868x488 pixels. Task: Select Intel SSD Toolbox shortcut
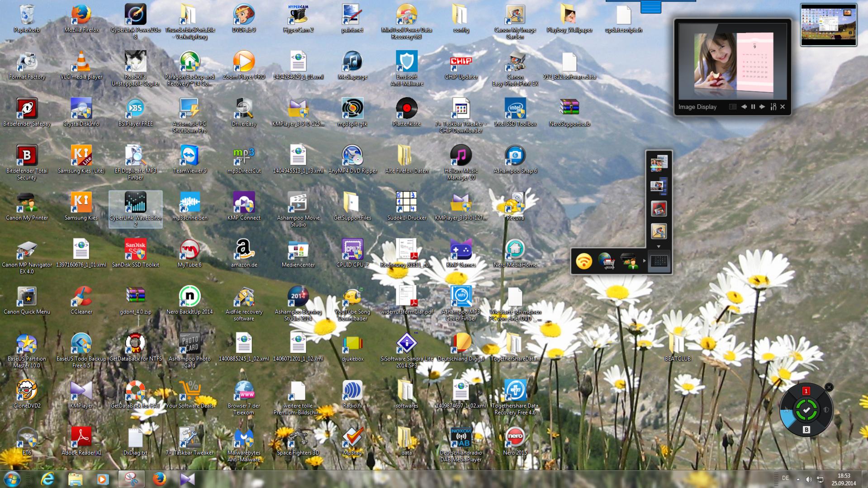515,113
